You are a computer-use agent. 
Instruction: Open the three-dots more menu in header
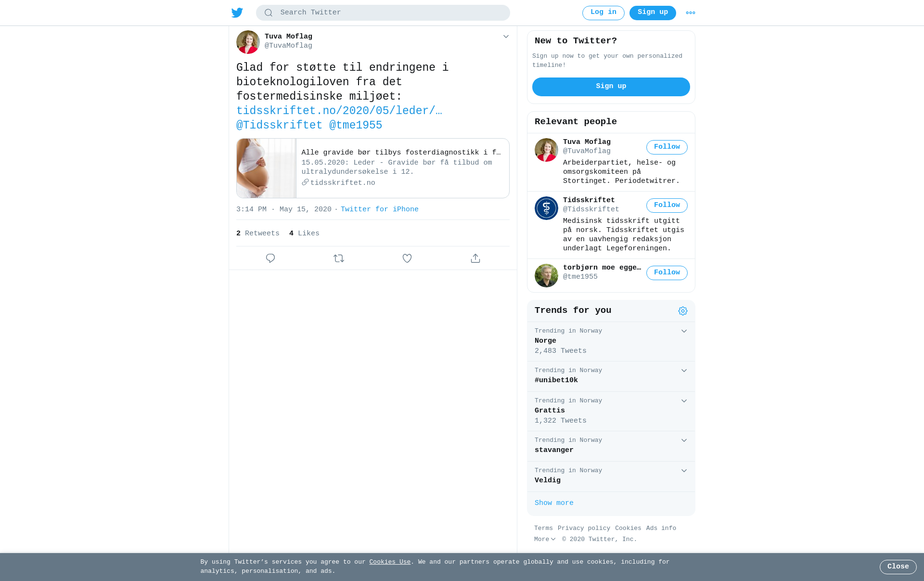coord(691,13)
